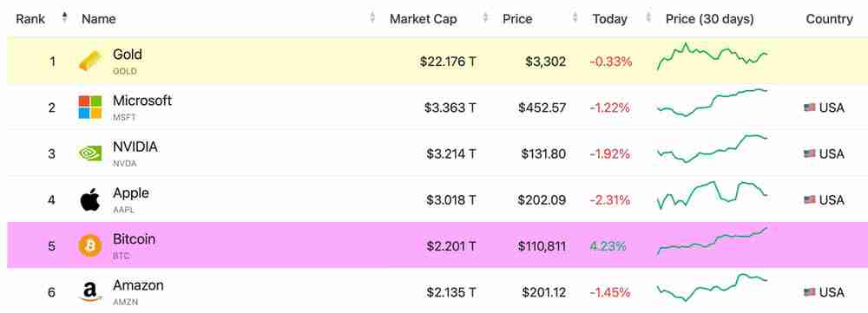Select the Price (30 days) column header

coord(710,19)
